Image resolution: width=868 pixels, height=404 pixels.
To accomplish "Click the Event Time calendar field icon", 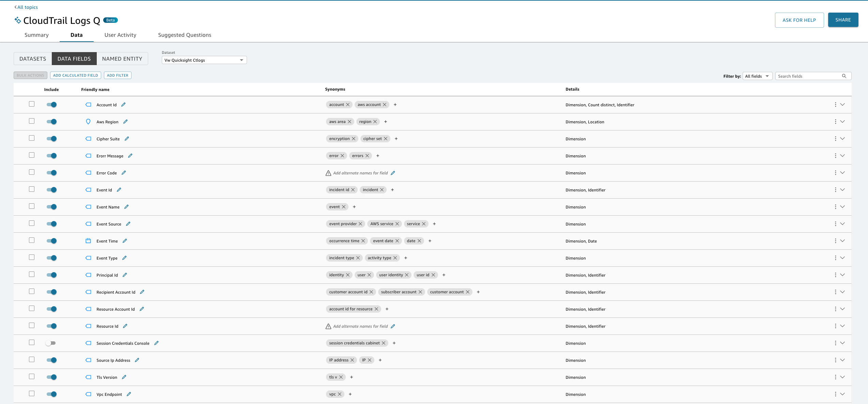I will [x=88, y=241].
